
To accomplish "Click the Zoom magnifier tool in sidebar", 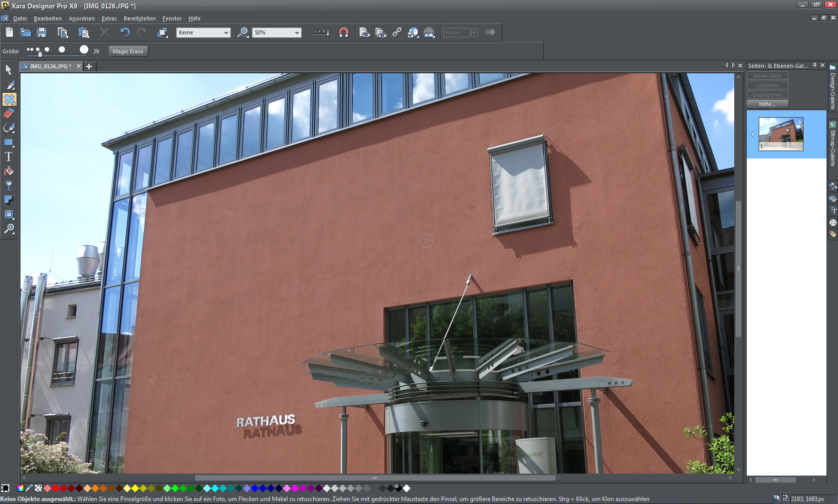I will tap(8, 229).
